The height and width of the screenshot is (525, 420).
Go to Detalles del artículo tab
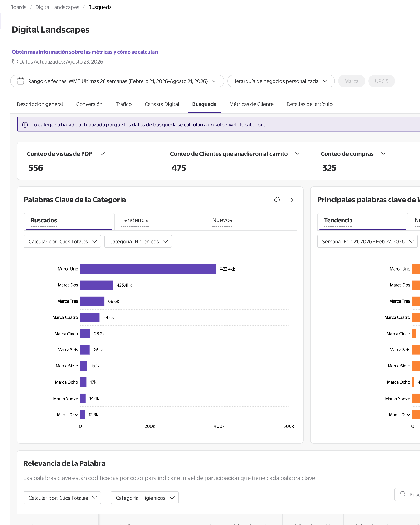[x=309, y=104]
